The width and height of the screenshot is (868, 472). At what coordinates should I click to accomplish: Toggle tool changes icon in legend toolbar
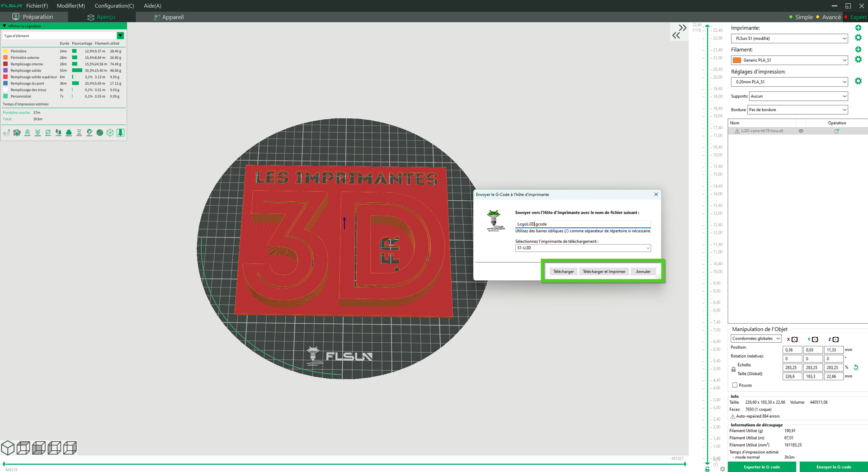(x=58, y=132)
